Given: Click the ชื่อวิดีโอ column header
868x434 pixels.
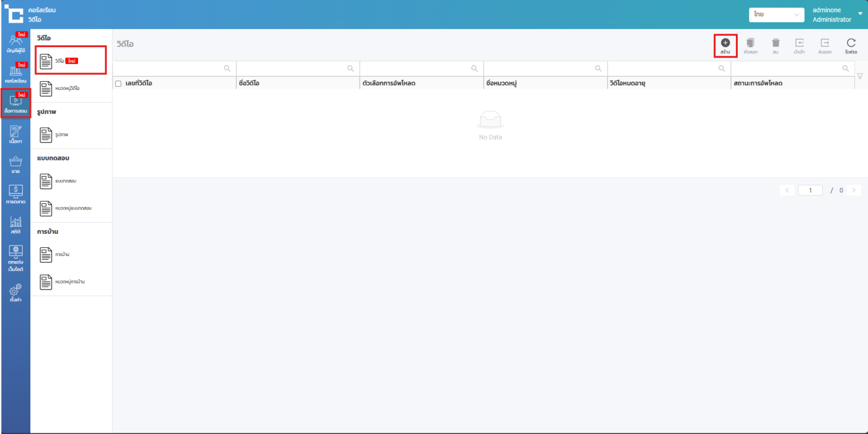Looking at the screenshot, I should pos(249,83).
